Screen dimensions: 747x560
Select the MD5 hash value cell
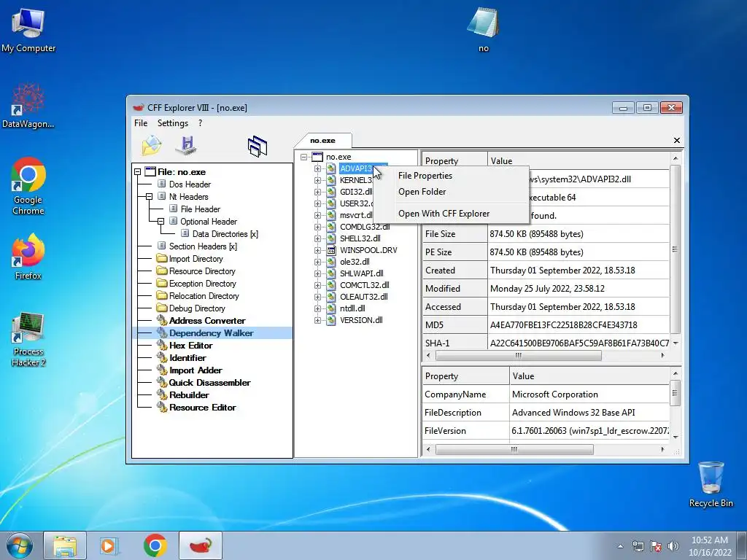pos(578,325)
